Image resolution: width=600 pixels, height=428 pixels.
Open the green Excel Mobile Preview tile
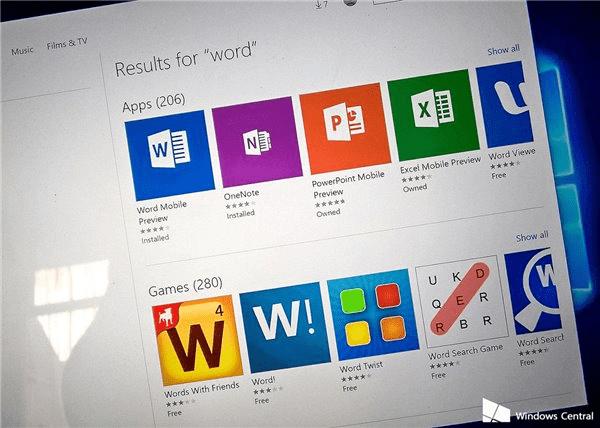(434, 115)
